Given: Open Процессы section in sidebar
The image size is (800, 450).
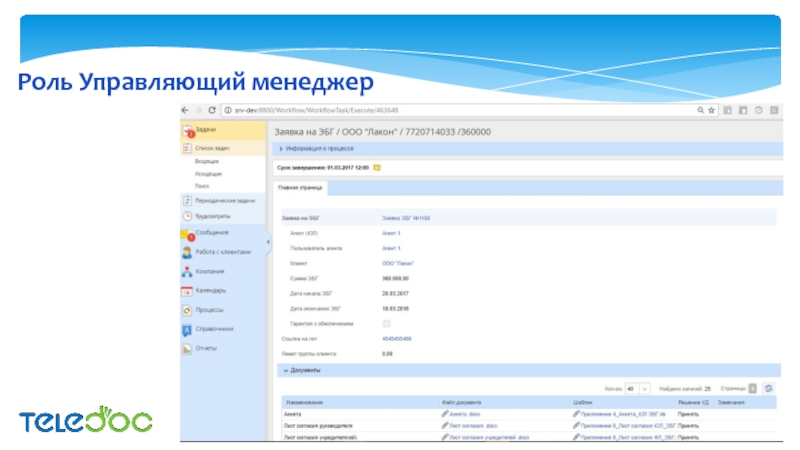Looking at the screenshot, I should point(209,310).
